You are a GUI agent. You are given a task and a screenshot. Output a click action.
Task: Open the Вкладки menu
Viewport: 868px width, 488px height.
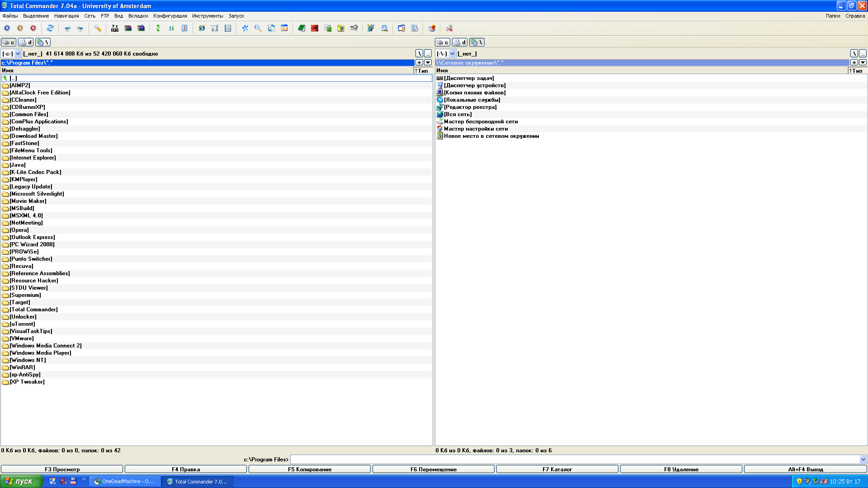click(138, 16)
